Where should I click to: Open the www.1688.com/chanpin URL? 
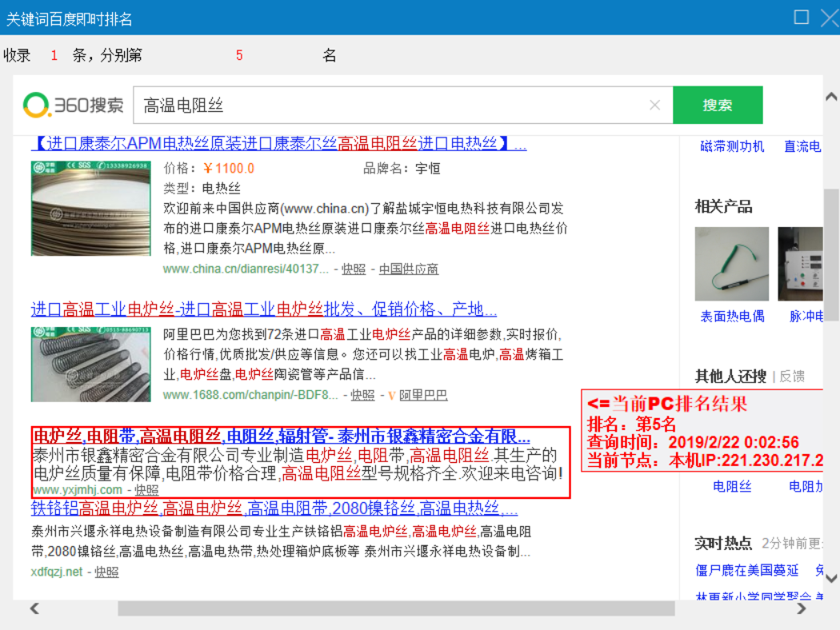(250, 395)
